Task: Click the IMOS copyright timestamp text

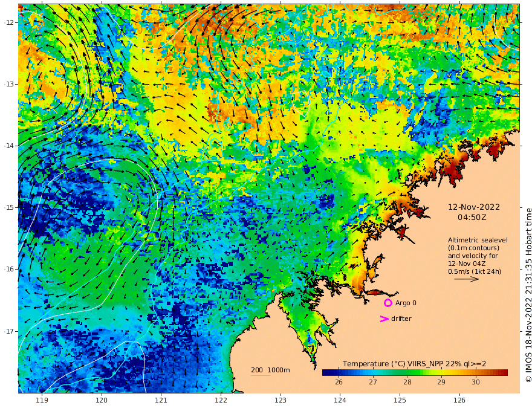Action: point(528,295)
